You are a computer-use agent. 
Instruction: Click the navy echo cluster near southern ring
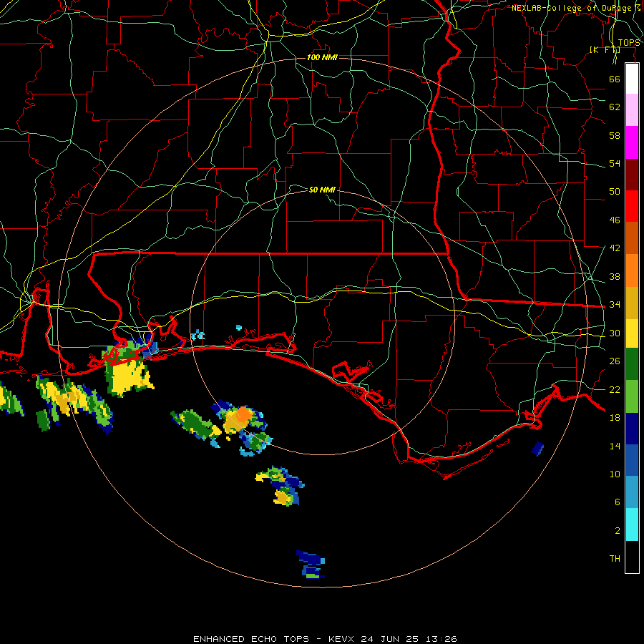311,565
